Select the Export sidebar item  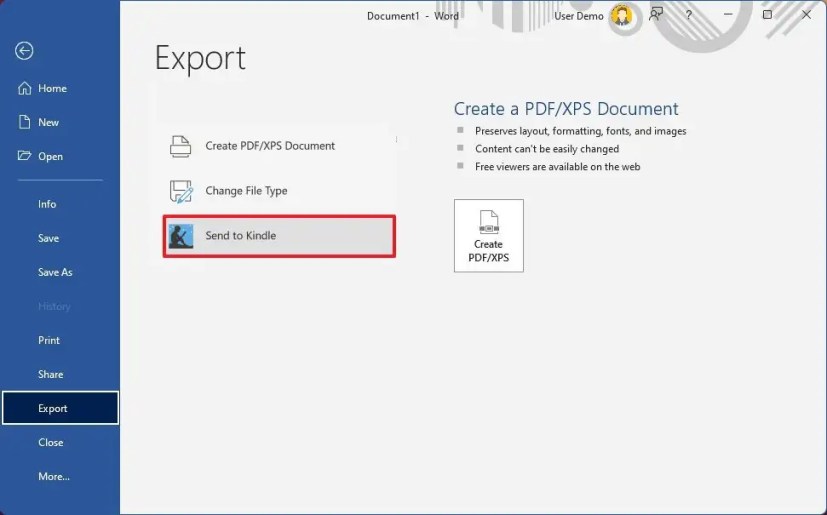(60, 408)
